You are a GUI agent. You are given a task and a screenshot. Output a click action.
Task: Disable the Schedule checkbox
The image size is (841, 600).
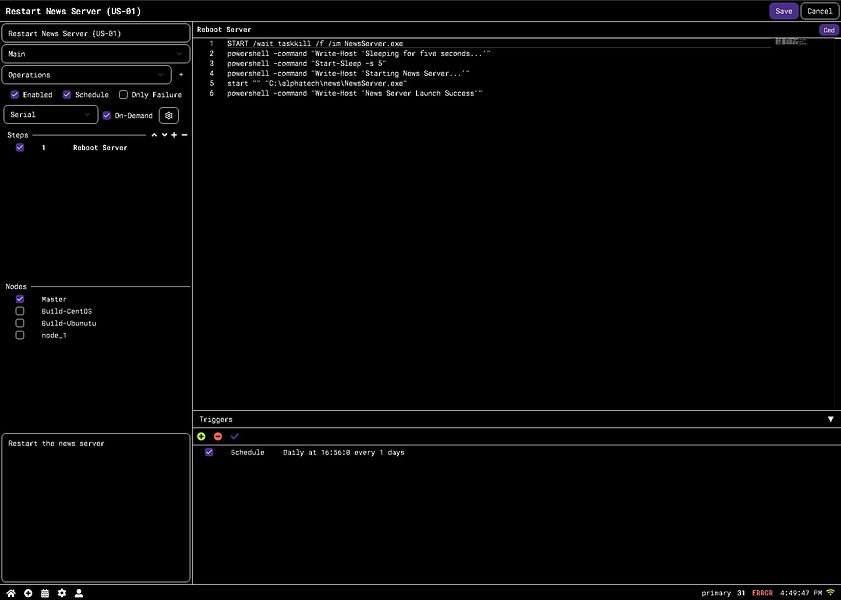(x=66, y=94)
